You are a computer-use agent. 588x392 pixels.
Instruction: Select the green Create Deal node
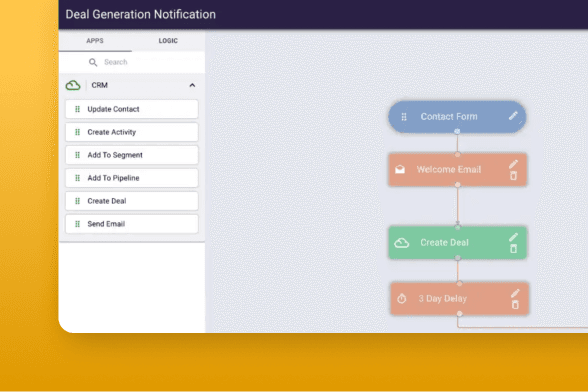pos(458,243)
